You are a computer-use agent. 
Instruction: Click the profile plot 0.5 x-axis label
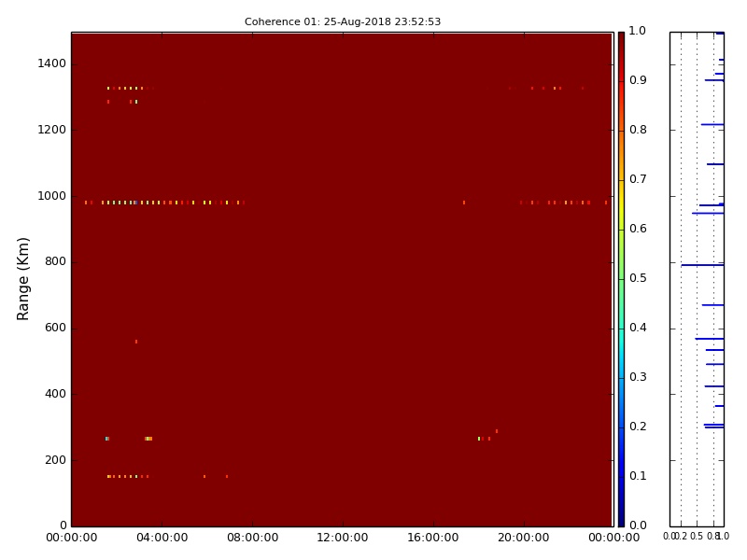(x=697, y=537)
